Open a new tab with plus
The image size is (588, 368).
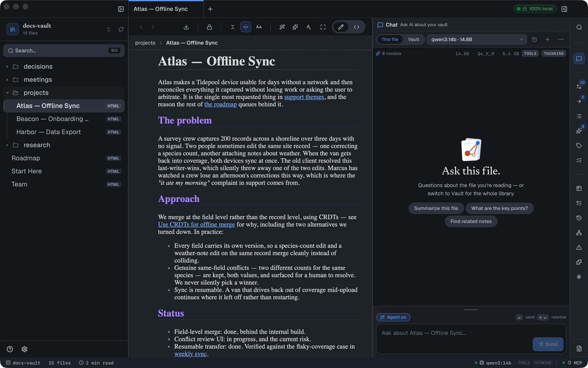(210, 9)
